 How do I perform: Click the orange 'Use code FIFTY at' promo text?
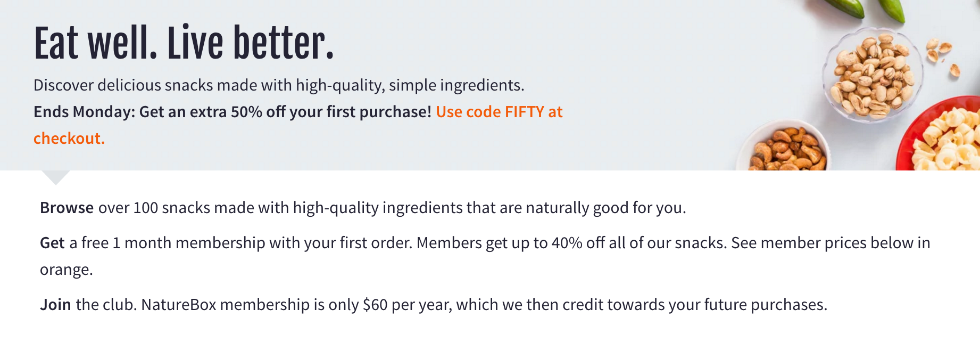coord(499,112)
